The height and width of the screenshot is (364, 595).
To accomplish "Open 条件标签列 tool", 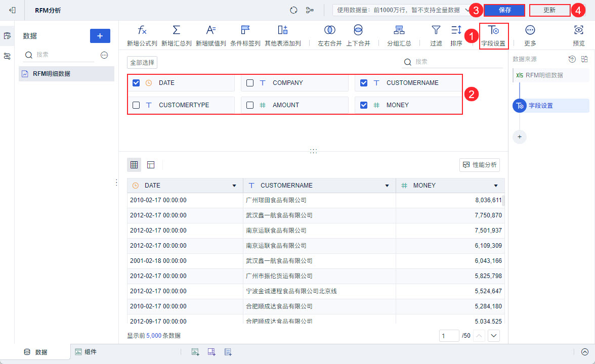I will point(245,35).
